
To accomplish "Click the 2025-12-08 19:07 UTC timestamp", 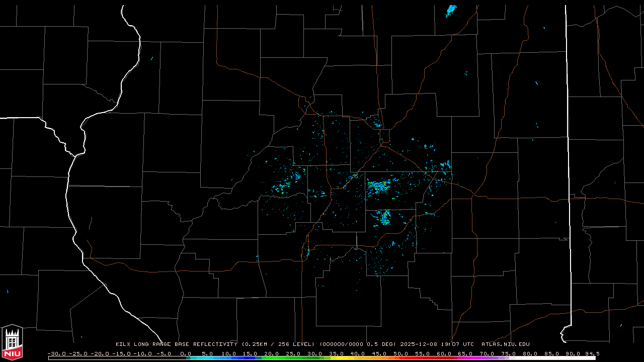I will point(437,344).
